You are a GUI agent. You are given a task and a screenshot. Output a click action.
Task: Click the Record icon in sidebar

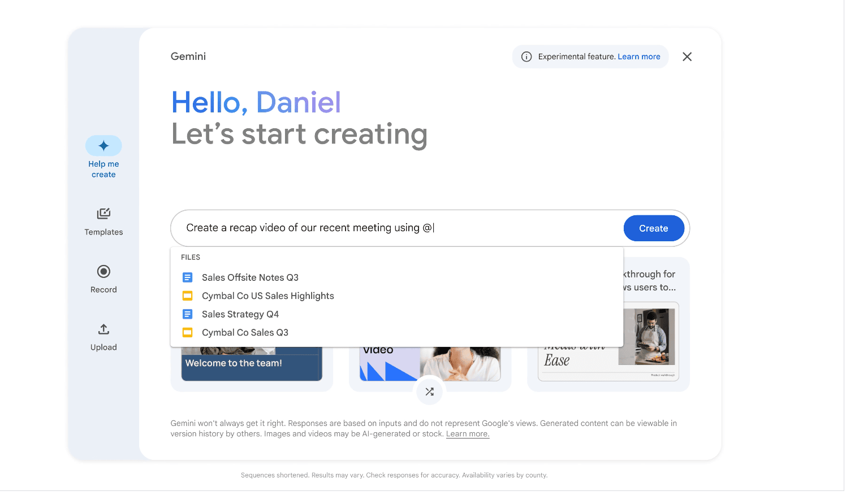point(103,272)
